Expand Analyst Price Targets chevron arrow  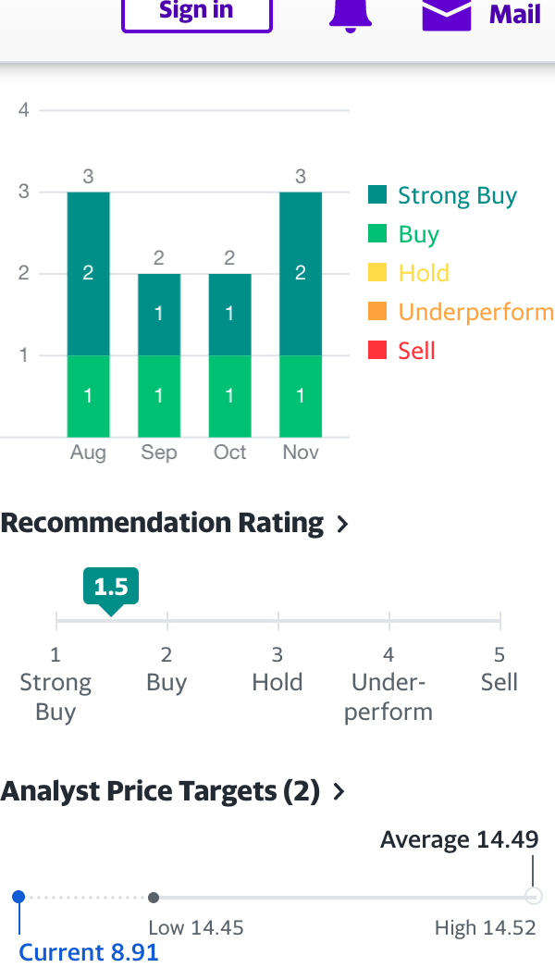339,792
